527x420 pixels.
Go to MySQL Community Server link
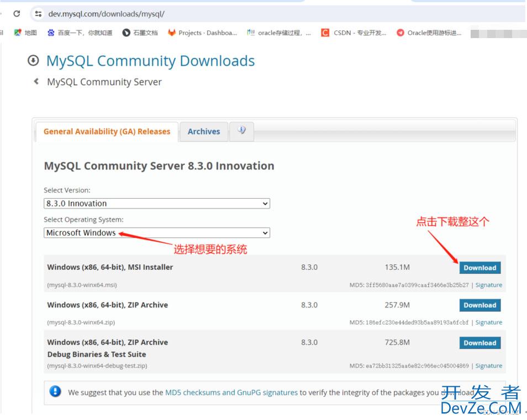pos(104,82)
